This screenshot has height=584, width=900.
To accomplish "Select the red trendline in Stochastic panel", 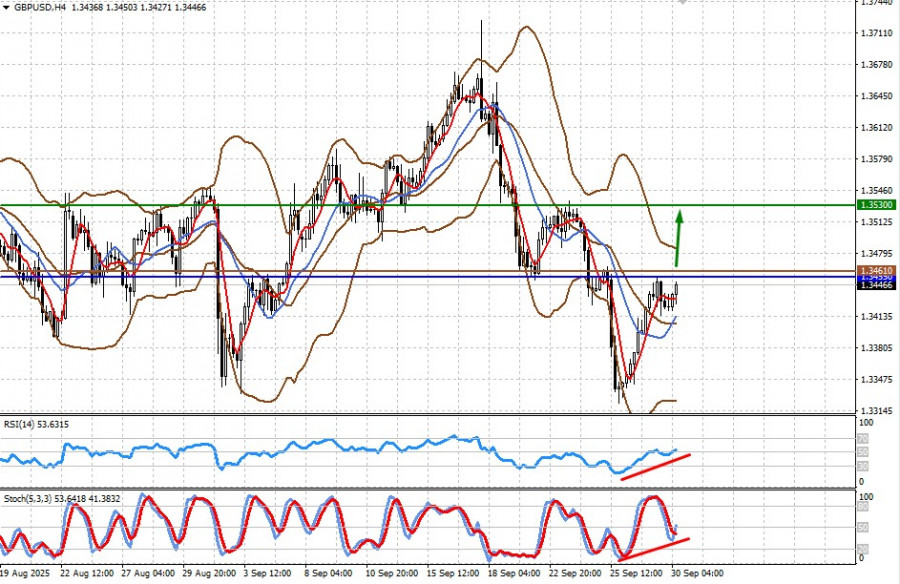I will point(655,548).
